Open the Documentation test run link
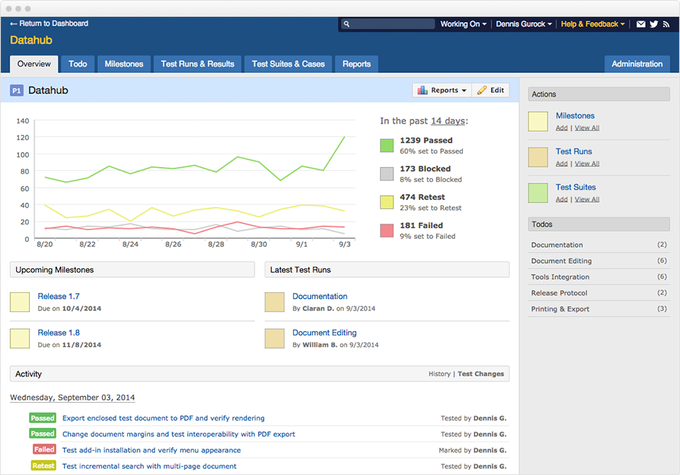 (x=320, y=296)
